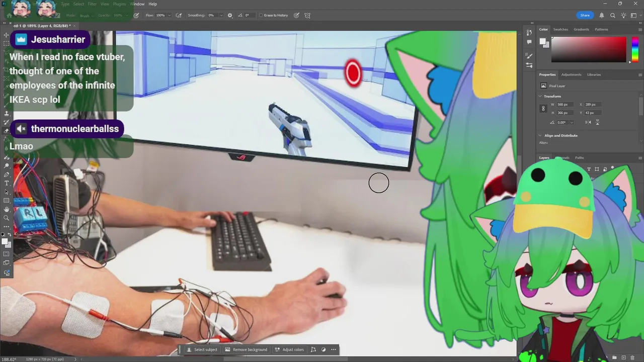This screenshot has width=644, height=362.
Task: Switch to the Paths tab
Action: pyautogui.click(x=580, y=157)
